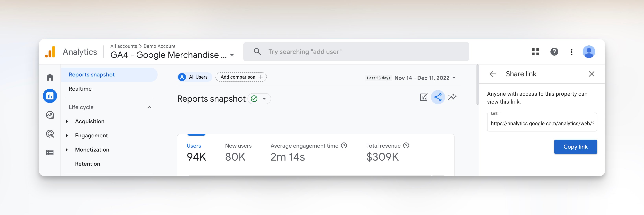Click the Life cycle heading text
Image resolution: width=644 pixels, height=215 pixels.
click(x=81, y=107)
